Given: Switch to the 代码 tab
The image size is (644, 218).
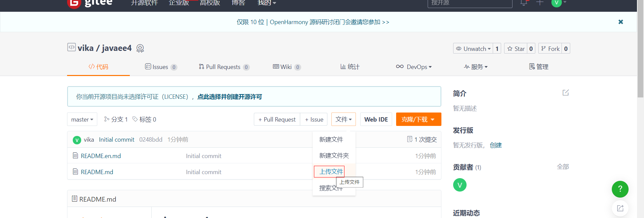Looking at the screenshot, I should (98, 67).
